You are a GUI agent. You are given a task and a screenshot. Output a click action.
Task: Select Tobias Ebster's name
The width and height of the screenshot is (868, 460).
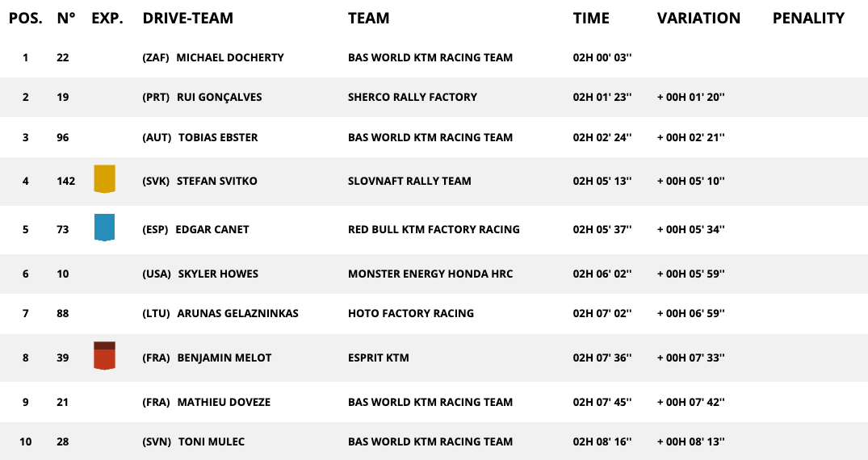(x=218, y=137)
